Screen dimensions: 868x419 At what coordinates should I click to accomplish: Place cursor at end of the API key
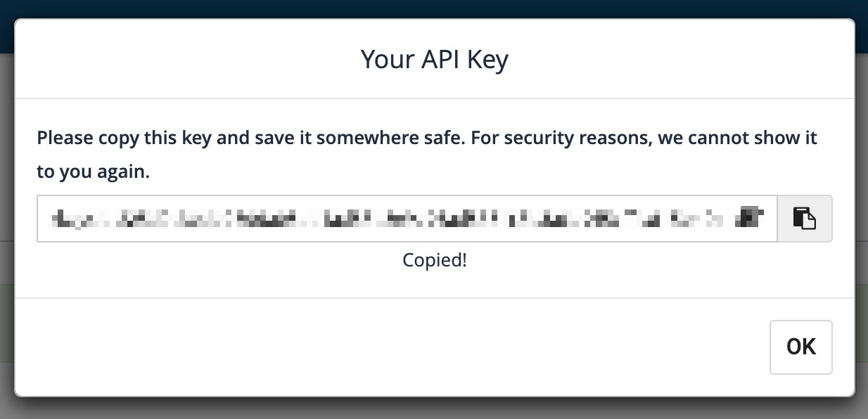(766, 219)
